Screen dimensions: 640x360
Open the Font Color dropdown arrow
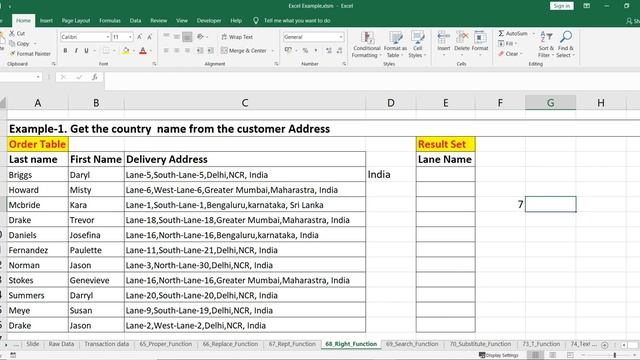[x=151, y=51]
